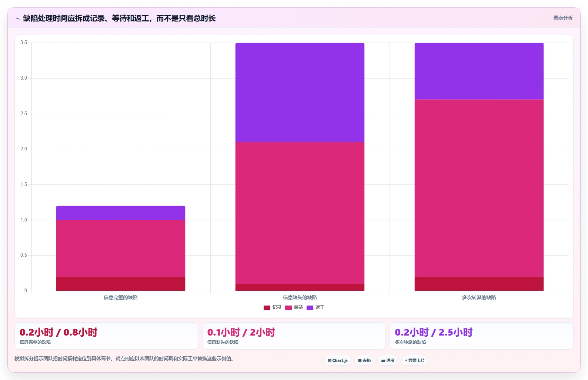Open the 0.2小时 / 0.8小时 data card
The width and height of the screenshot is (588, 380).
106,336
